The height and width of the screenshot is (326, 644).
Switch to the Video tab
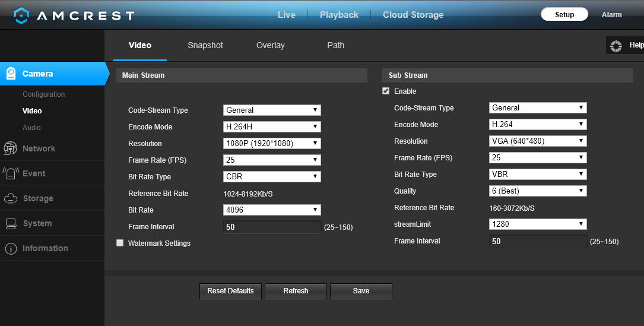[x=140, y=45]
